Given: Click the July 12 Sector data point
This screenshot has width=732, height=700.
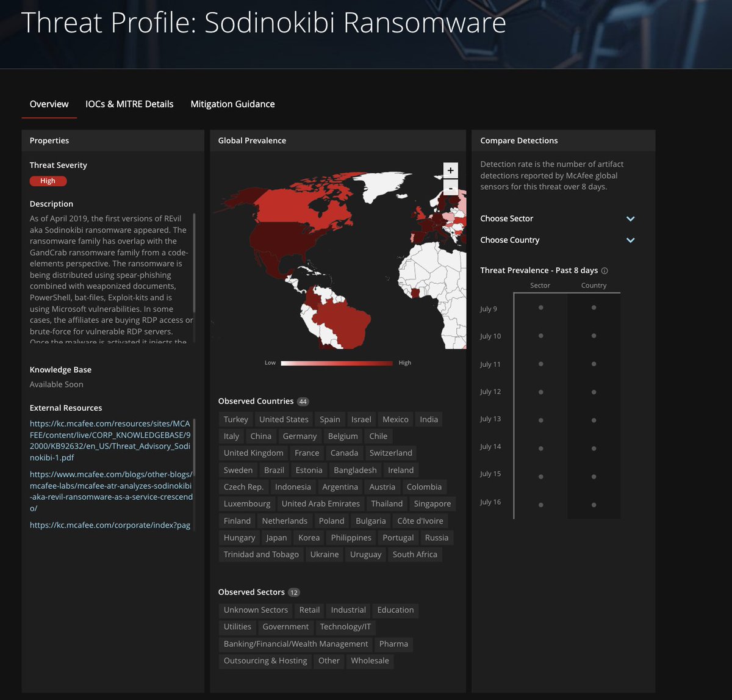Looking at the screenshot, I should tap(540, 392).
